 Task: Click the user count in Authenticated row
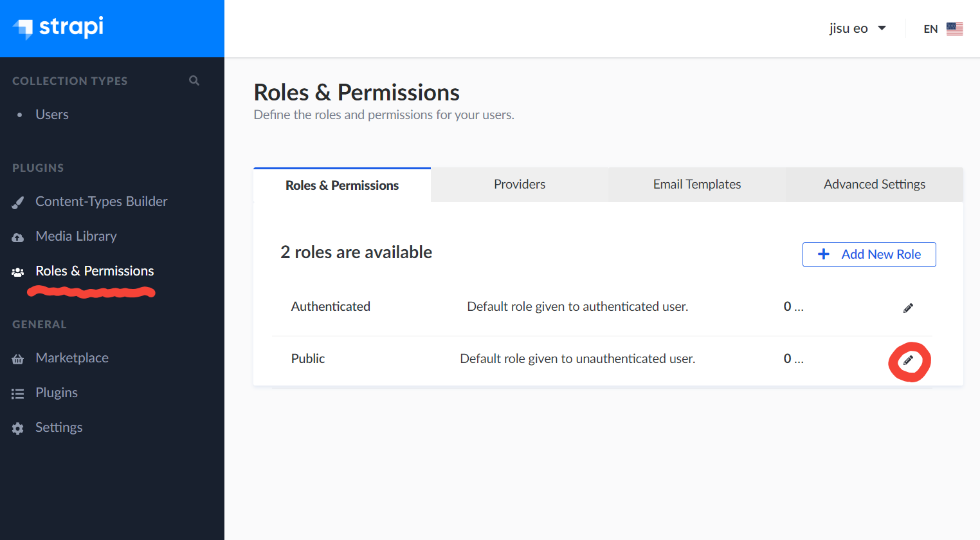[794, 306]
